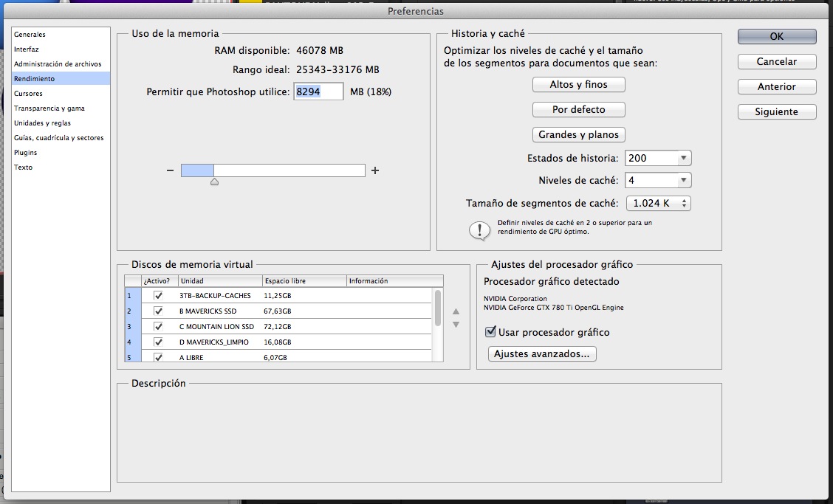Confirm preferences with OK button

[777, 36]
